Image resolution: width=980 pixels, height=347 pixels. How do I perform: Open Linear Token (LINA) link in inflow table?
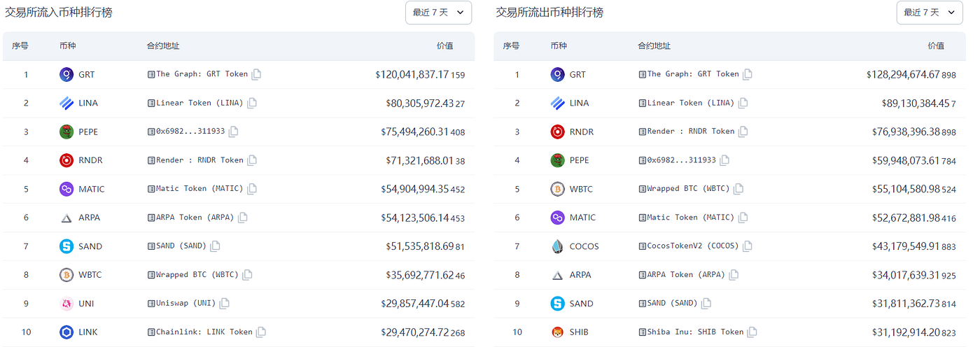[200, 103]
